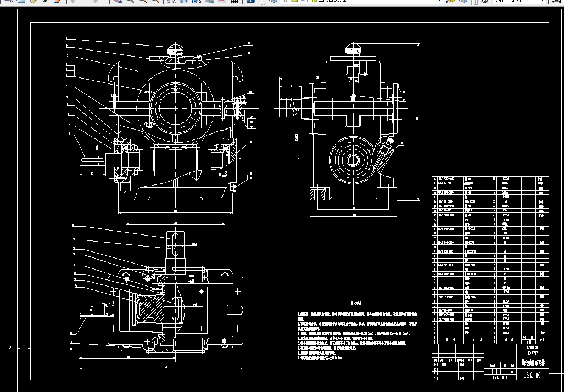
Task: Select the JSQ-00 drawing number text
Action: tap(532, 376)
